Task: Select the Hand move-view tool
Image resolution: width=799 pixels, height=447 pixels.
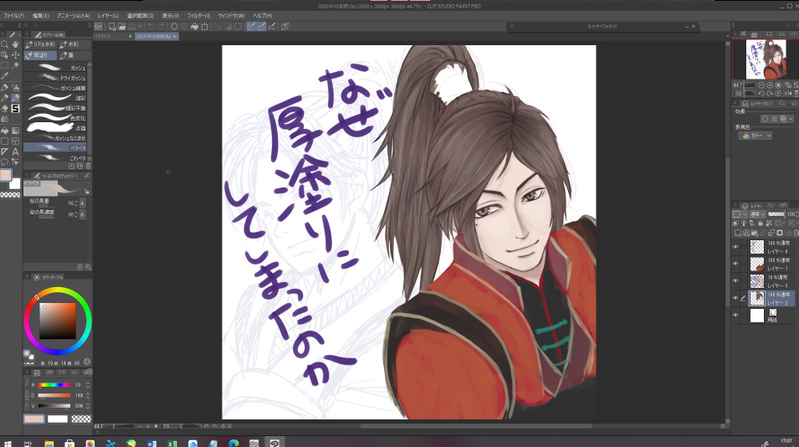Action: [x=15, y=44]
